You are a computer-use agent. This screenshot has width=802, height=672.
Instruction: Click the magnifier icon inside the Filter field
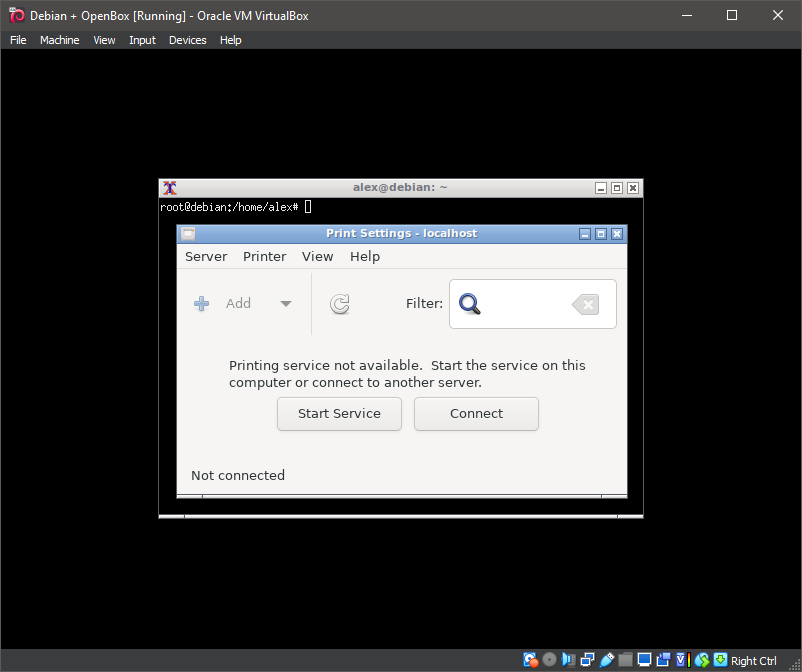pyautogui.click(x=469, y=304)
